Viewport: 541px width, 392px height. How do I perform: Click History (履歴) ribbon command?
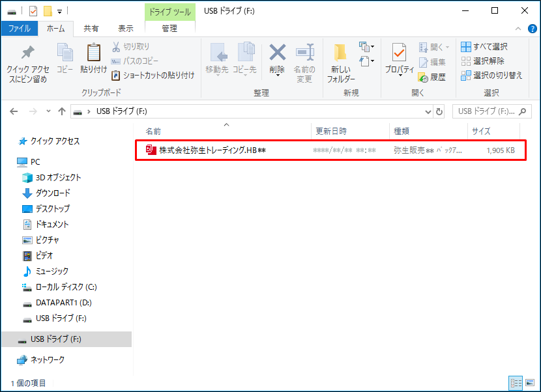click(x=432, y=77)
